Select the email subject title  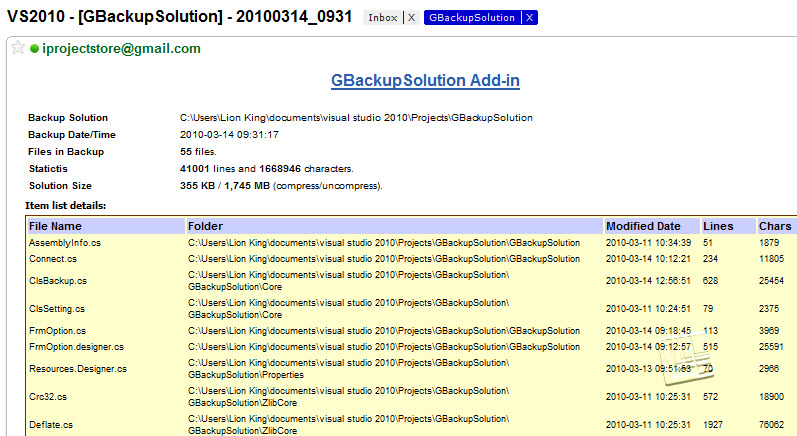[x=179, y=17]
